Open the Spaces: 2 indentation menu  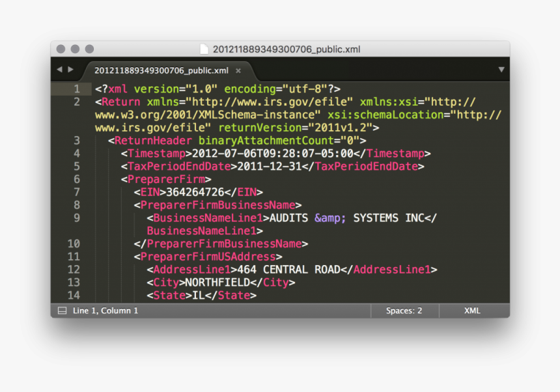pos(404,311)
